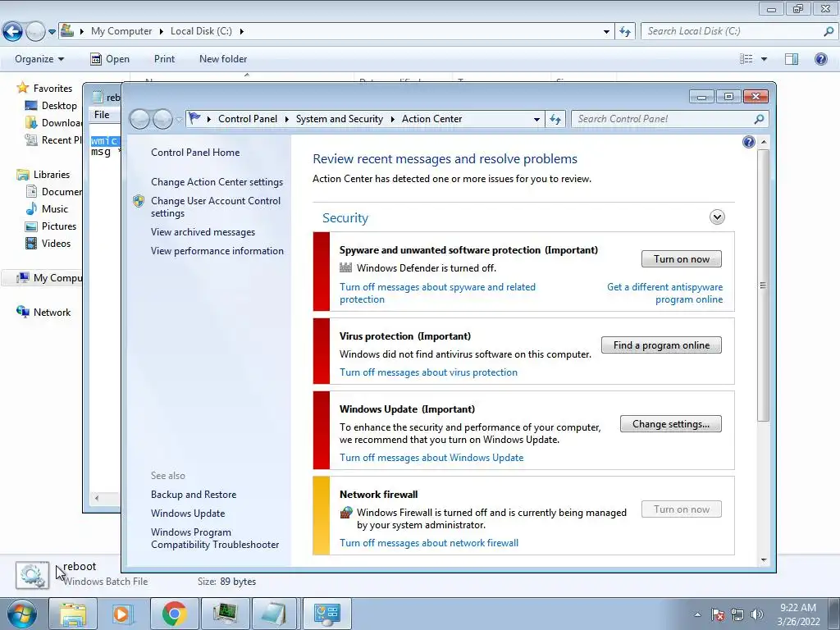840x630 pixels.
Task: Select Libraries in navigation pane
Action: [x=52, y=175]
